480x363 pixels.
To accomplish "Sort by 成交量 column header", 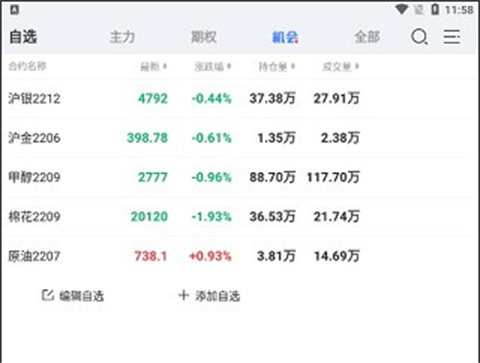I will (341, 67).
